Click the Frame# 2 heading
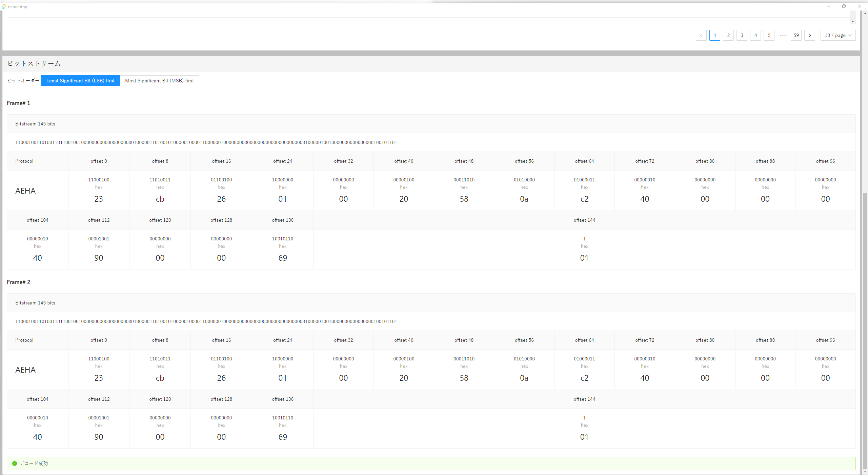 19,282
